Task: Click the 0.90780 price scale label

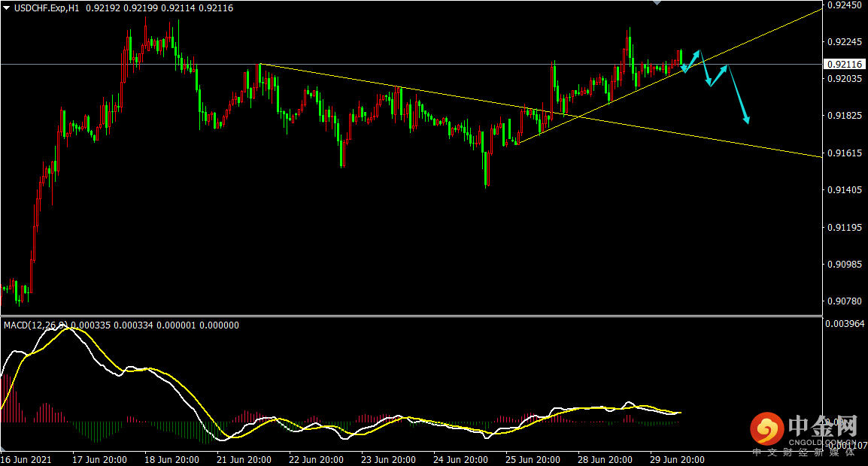Action: (845, 301)
